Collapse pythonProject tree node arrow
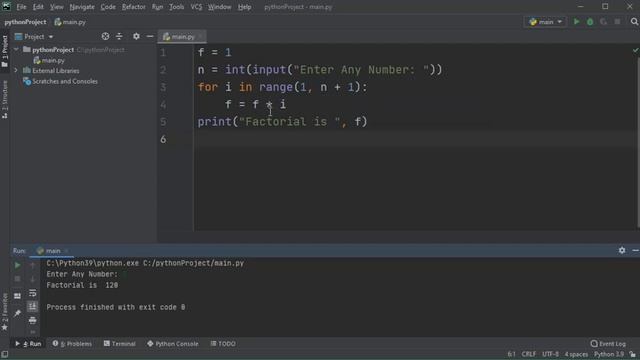The image size is (640, 360). coord(16,49)
